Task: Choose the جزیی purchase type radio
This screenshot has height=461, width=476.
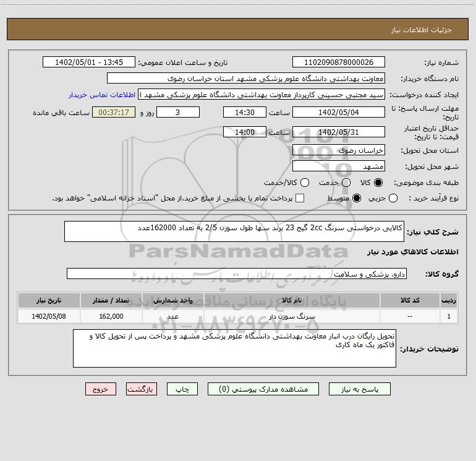Action: [x=393, y=198]
